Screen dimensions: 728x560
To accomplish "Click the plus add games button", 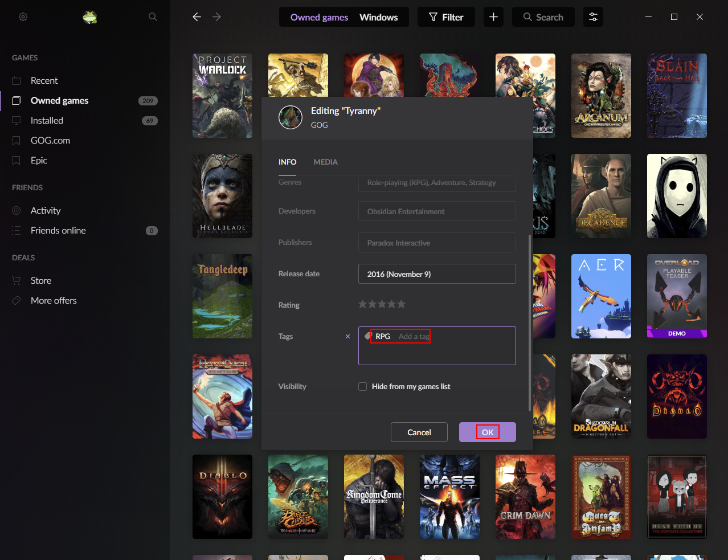I will point(493,17).
